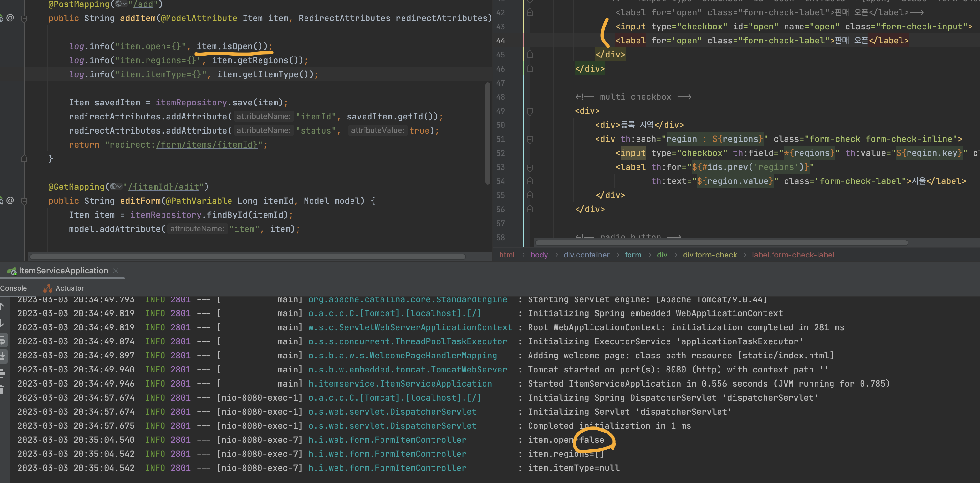Select the label.form-check-label breadcrumb
980x483 pixels.
click(x=793, y=255)
